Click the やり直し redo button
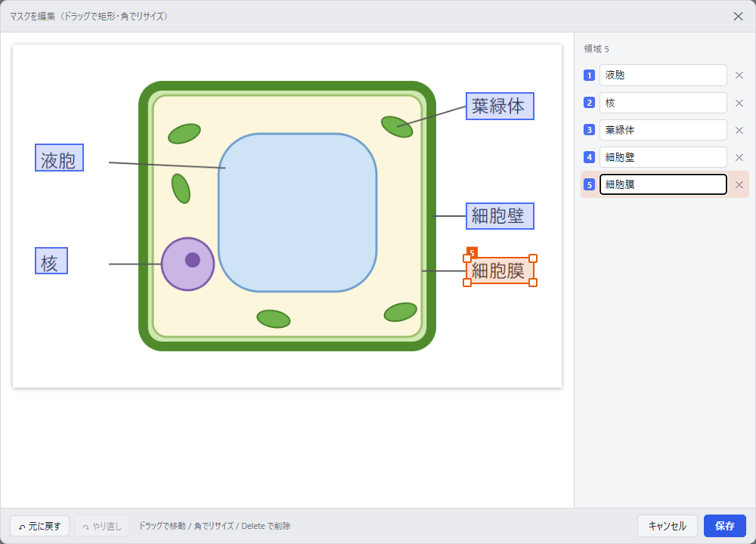 [x=102, y=526]
